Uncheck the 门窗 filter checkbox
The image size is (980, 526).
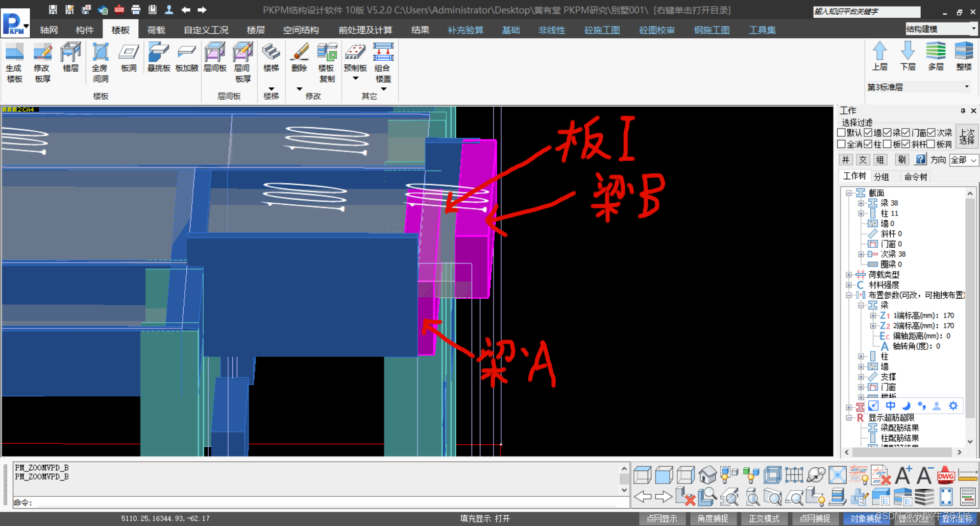(x=906, y=133)
